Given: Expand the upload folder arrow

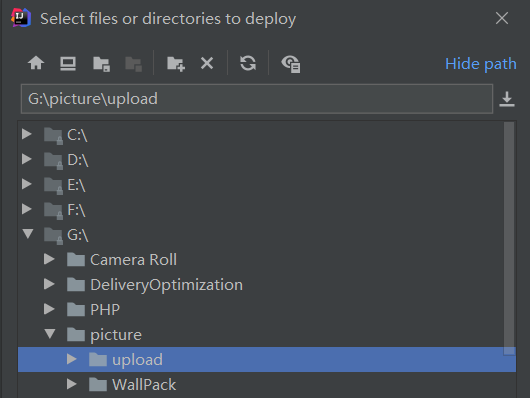Looking at the screenshot, I should click(71, 359).
